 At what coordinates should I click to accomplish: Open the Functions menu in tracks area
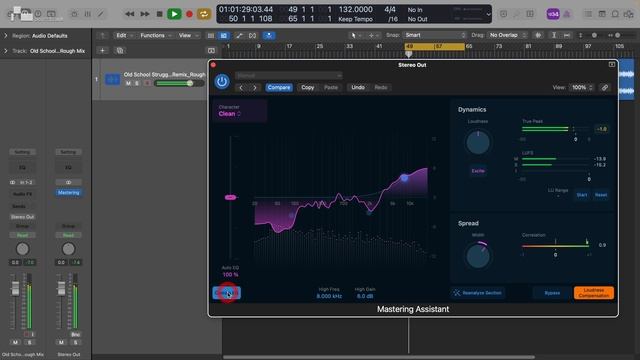[x=156, y=36]
